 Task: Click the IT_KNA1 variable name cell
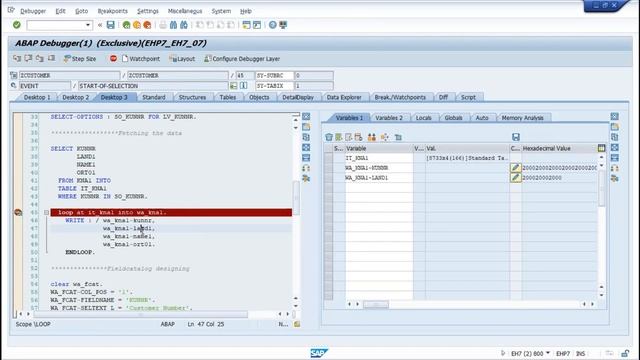[379, 158]
